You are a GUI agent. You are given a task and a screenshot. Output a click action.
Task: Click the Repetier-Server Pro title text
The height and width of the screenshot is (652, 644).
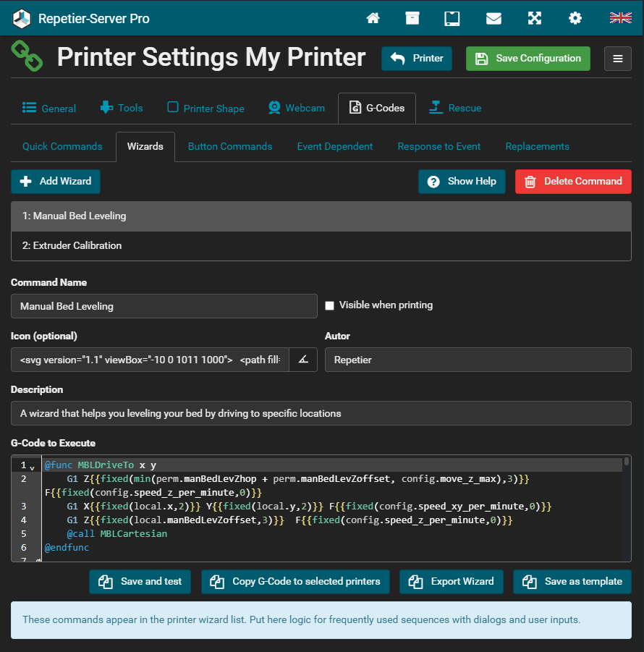pos(94,19)
